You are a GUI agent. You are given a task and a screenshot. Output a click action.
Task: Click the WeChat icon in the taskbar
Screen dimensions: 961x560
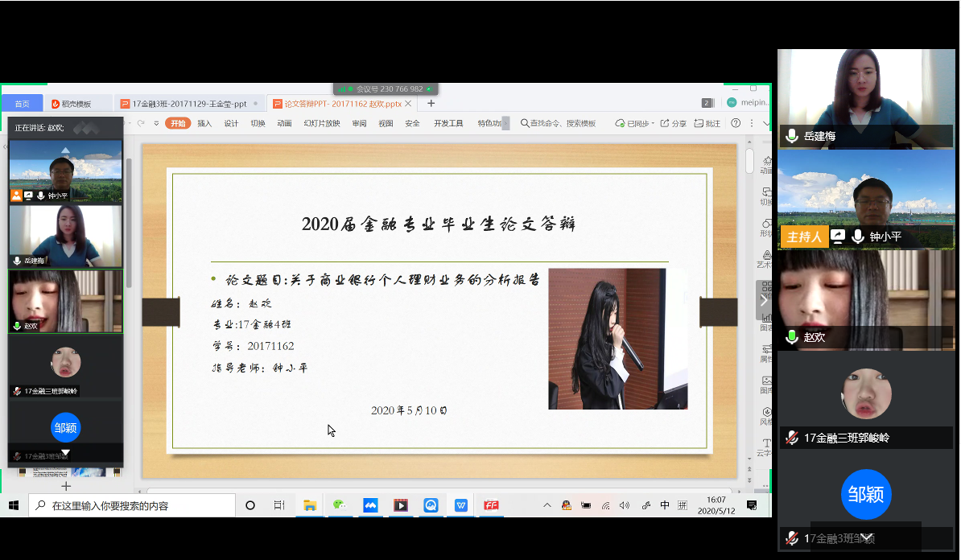(340, 505)
